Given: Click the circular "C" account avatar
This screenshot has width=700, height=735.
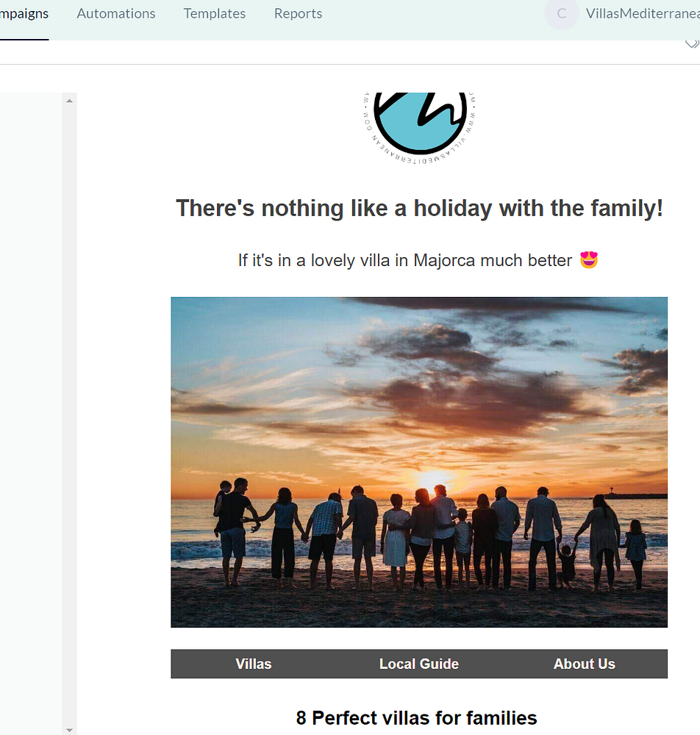Looking at the screenshot, I should 561,13.
